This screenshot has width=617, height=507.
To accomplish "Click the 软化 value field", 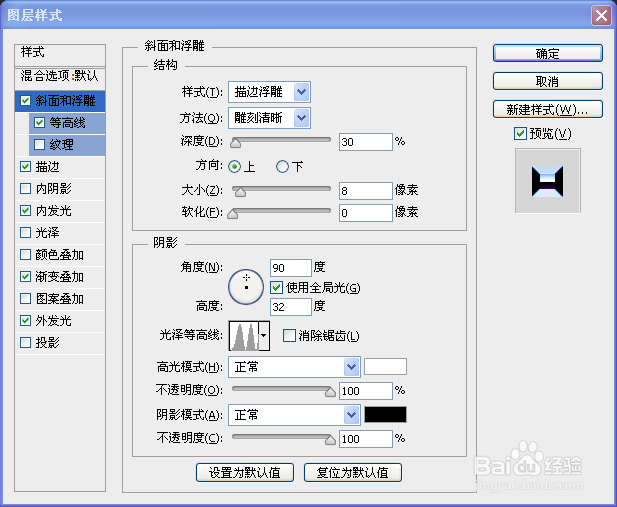I will point(366,213).
